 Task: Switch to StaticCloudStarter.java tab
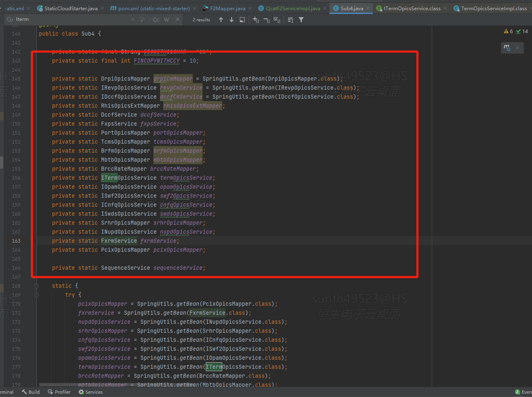click(x=71, y=8)
